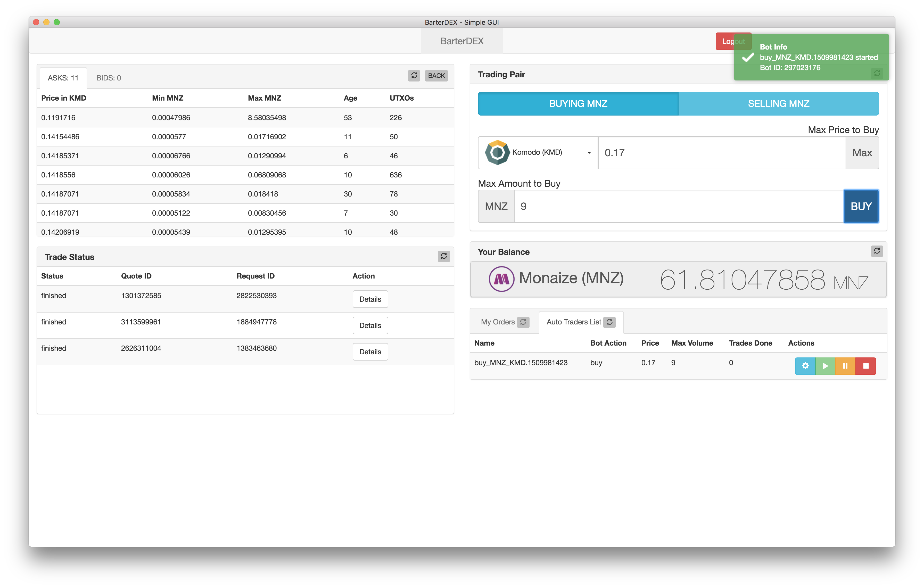Select ask row priced 0.14185371
The height and width of the screenshot is (588, 924).
[245, 156]
